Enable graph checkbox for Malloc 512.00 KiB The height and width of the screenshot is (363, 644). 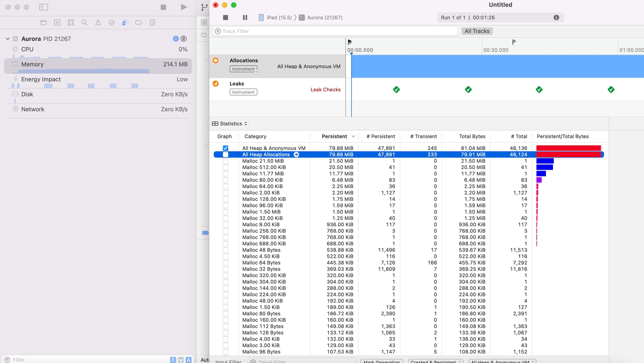(225, 167)
